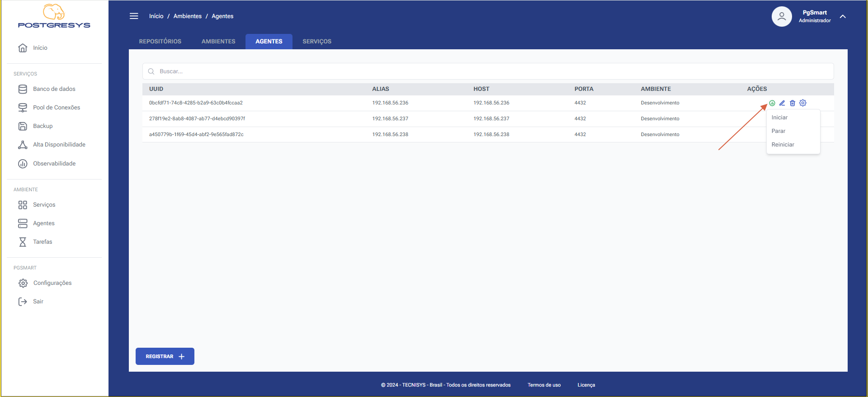
Task: Switch to the Serviços tab
Action: [x=317, y=41]
